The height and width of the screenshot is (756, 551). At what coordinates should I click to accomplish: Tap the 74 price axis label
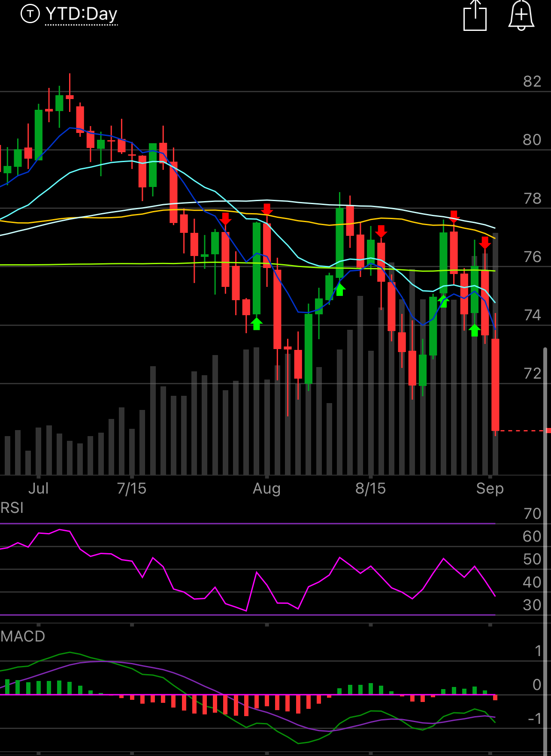[x=532, y=315]
